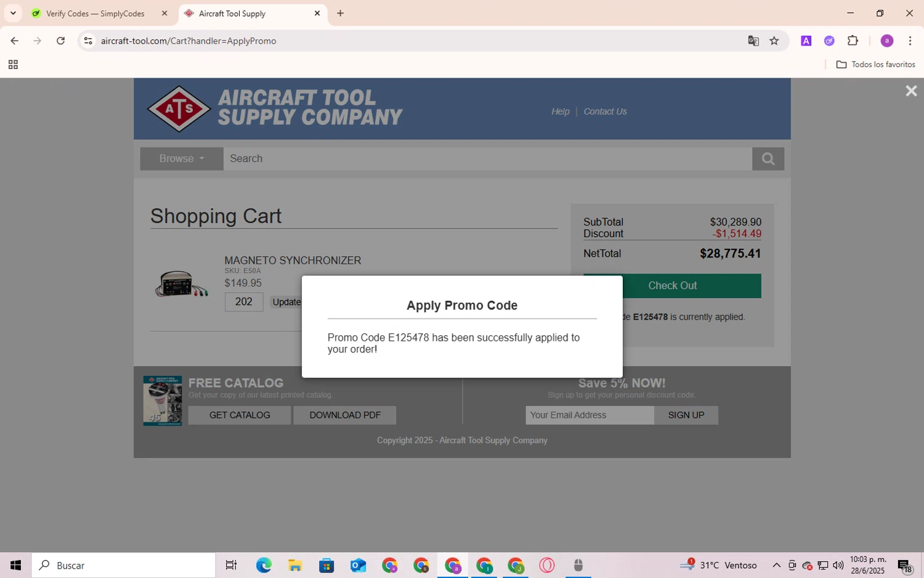This screenshot has width=924, height=578.
Task: Open the Browse dropdown menu
Action: pyautogui.click(x=181, y=159)
